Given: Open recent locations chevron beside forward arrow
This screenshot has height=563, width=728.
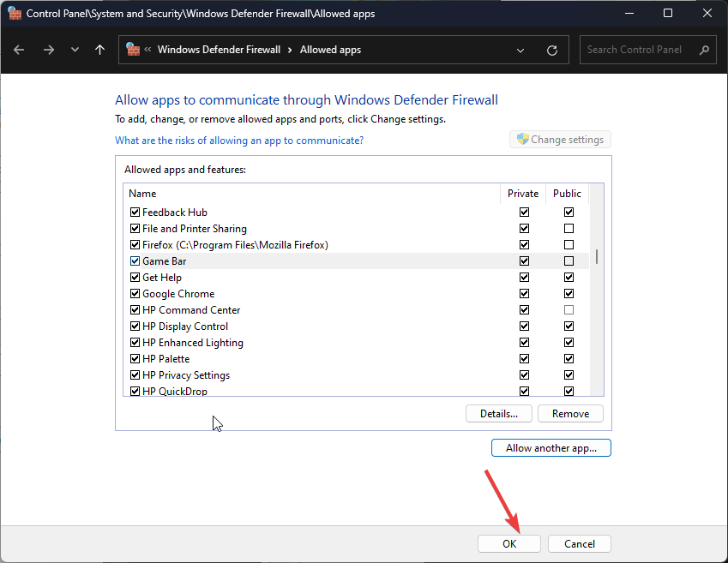Looking at the screenshot, I should (x=75, y=50).
